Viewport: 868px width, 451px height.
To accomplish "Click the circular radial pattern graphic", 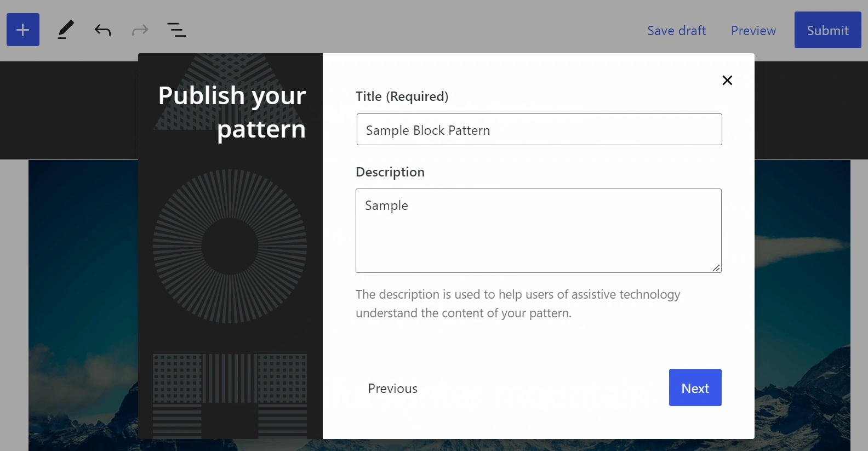I will [x=230, y=246].
